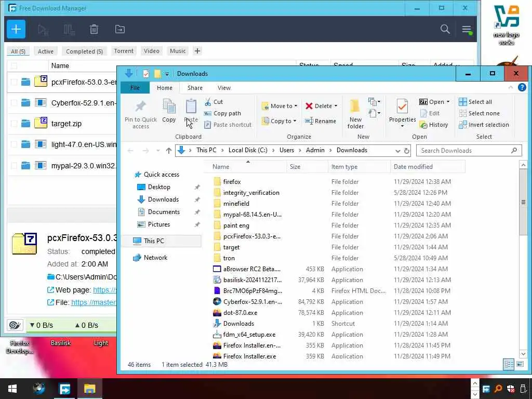Add a new filter tag with plus
The height and width of the screenshot is (399, 532).
point(197,51)
